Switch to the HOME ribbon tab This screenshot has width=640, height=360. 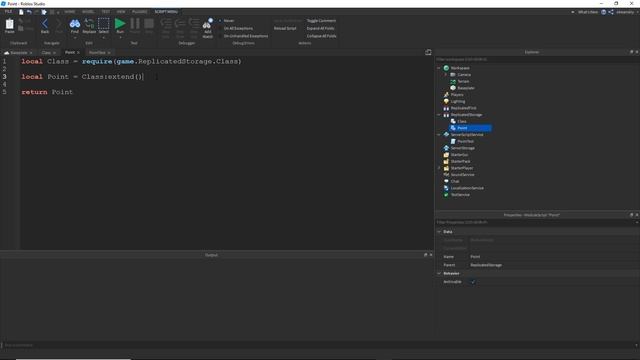click(x=70, y=12)
